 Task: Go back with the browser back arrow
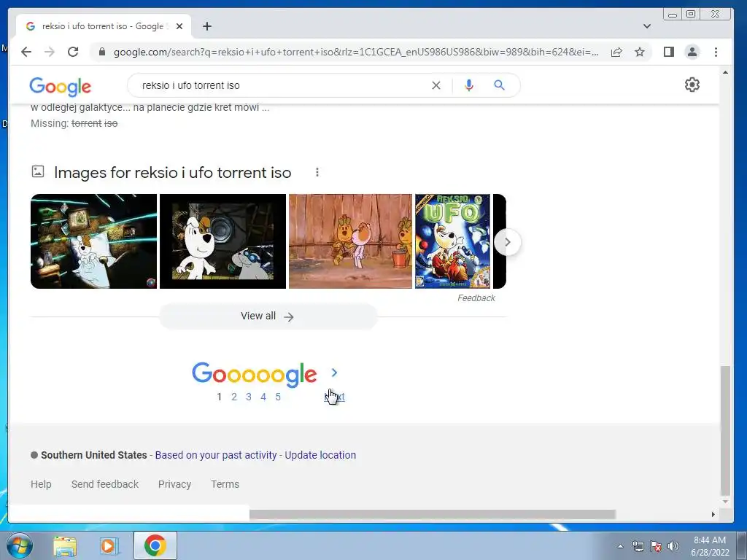tap(26, 52)
